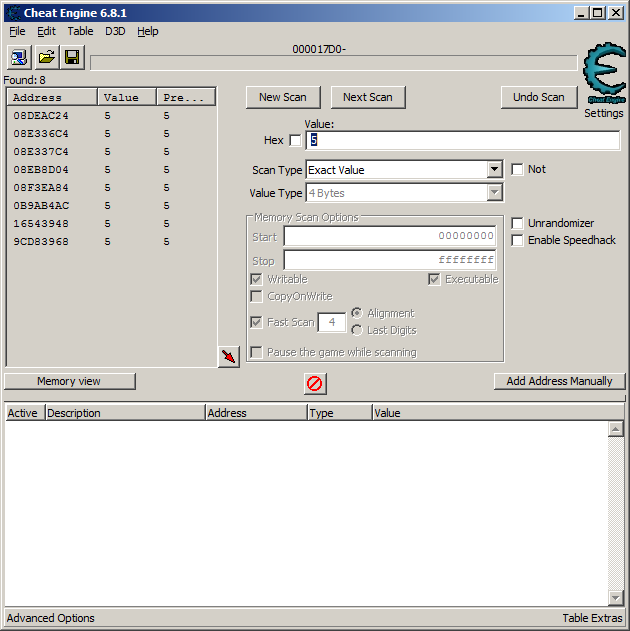Click the Stop address field
Screen dimensions: 630x631
390,260
